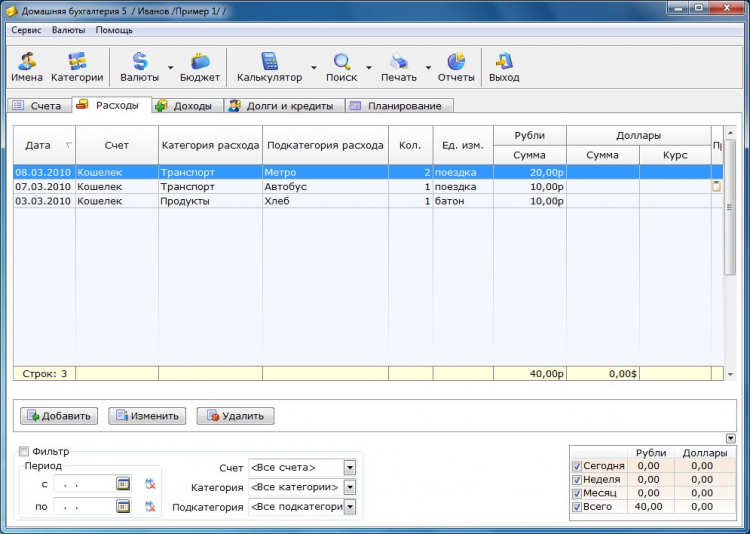Enable the Фильтр checkbox
This screenshot has width=750, height=534.
(x=25, y=451)
